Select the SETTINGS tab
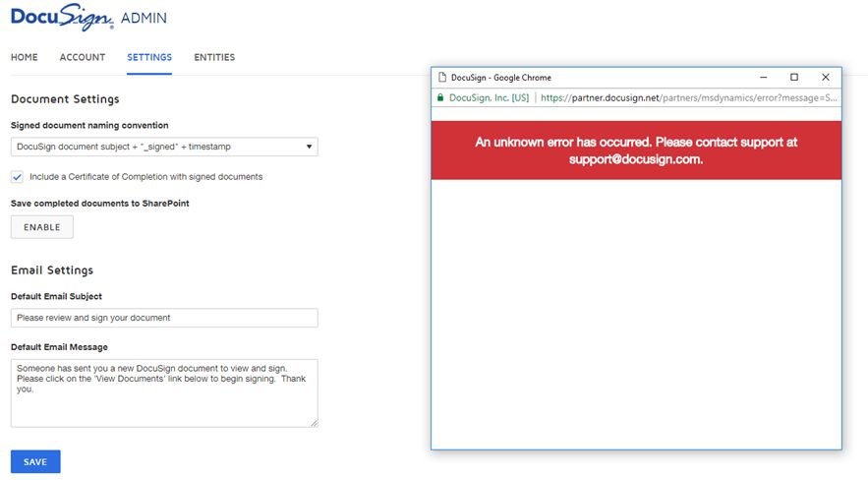 pos(149,57)
